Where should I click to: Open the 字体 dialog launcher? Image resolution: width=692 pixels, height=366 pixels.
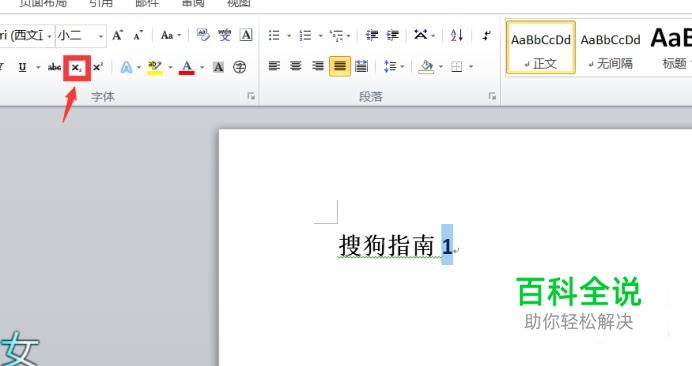[x=251, y=96]
